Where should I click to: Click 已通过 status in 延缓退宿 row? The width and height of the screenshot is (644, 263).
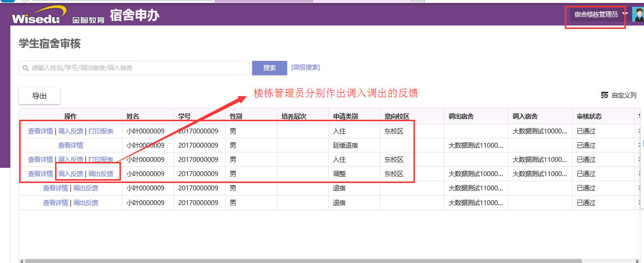586,145
